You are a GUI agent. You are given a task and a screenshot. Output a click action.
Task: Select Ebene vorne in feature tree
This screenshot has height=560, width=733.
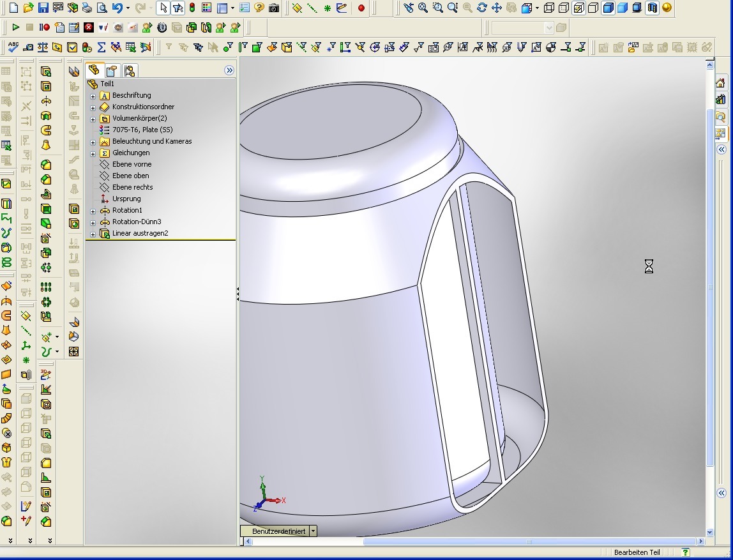[x=132, y=164]
